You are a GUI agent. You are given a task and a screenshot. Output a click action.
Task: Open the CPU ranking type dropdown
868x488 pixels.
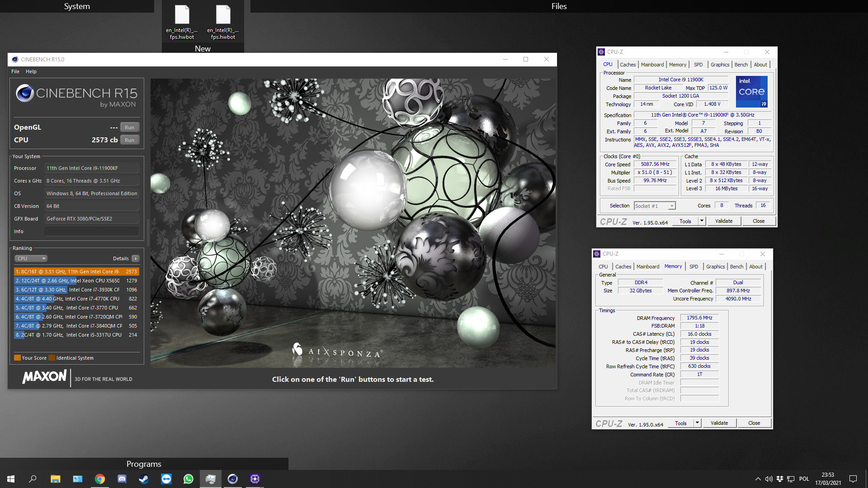pos(31,258)
